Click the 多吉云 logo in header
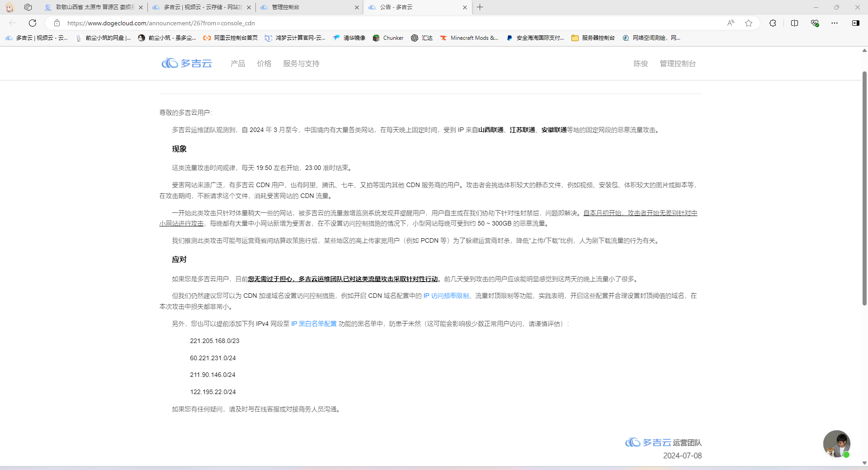 [187, 63]
